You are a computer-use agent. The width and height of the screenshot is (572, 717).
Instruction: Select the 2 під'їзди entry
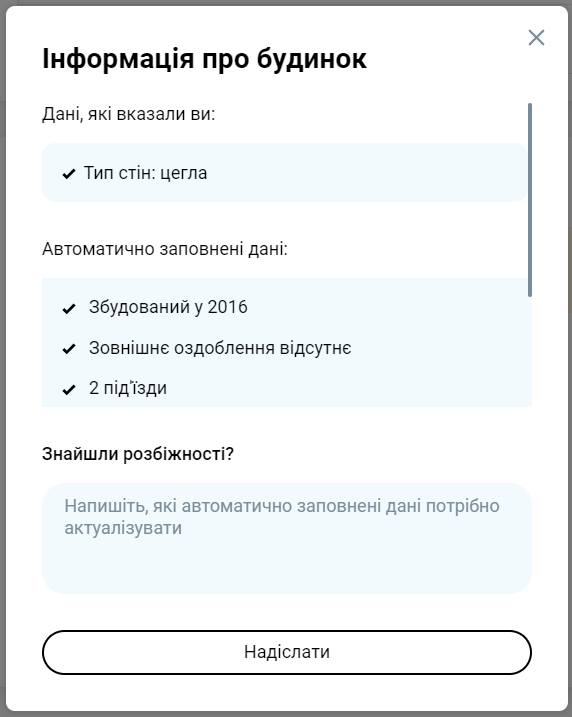(128, 388)
